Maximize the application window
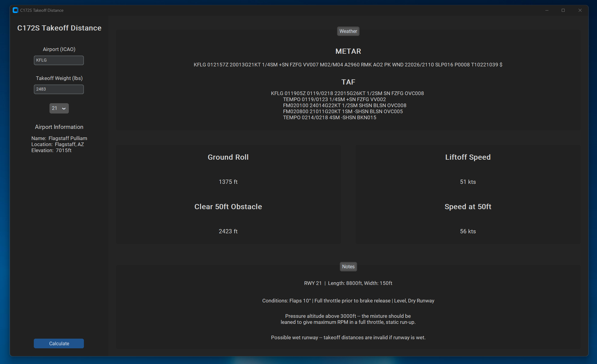This screenshot has width=597, height=364. coord(563,10)
